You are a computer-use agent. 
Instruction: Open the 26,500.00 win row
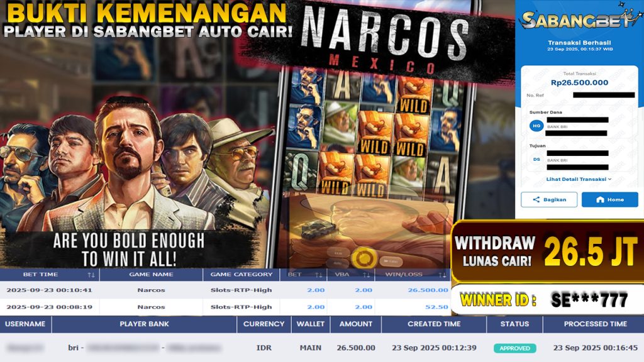[225, 290]
